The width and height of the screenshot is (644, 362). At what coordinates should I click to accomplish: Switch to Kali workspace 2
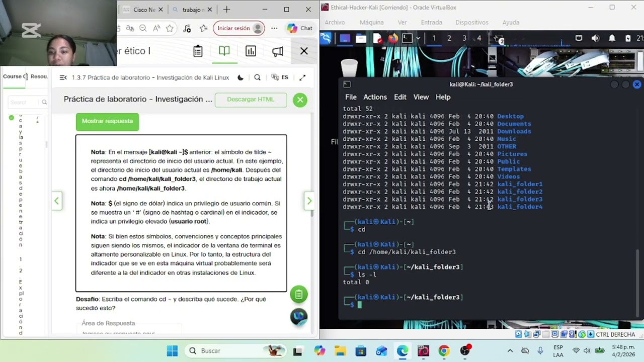tap(449, 38)
